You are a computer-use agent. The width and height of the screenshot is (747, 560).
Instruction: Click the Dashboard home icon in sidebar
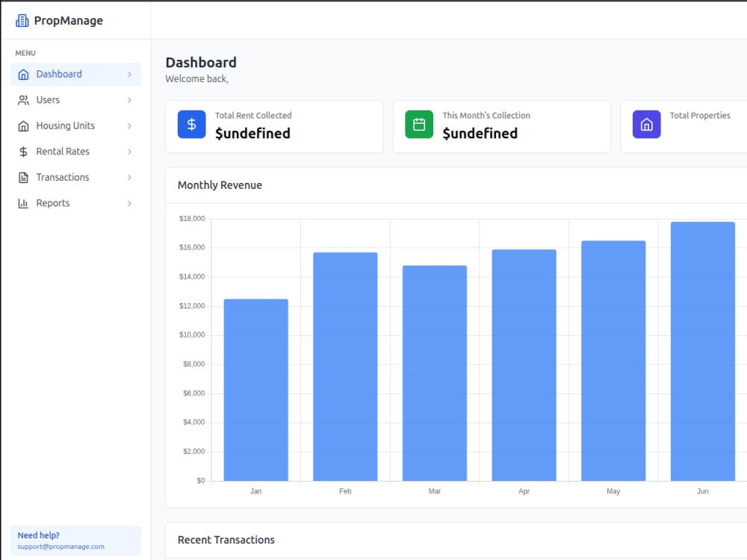click(x=23, y=74)
